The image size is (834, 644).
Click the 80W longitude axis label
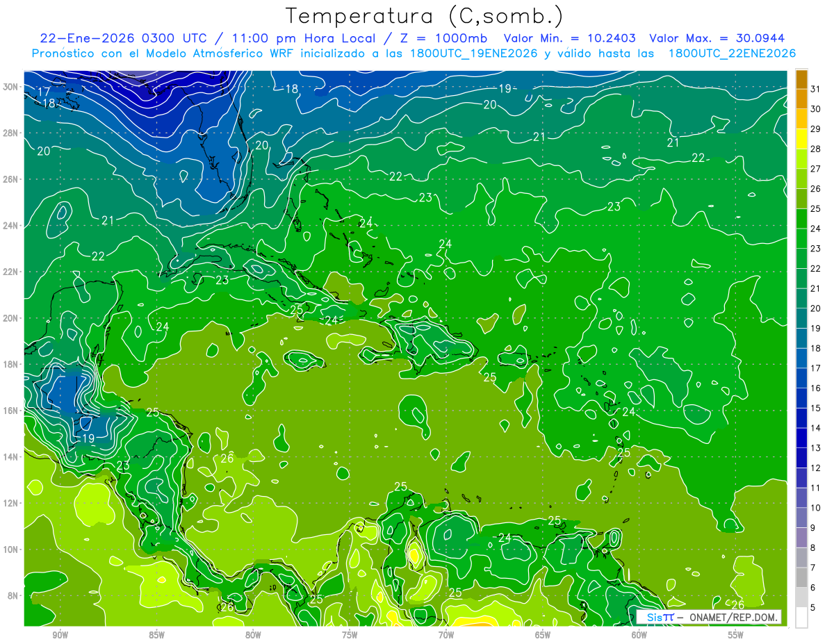click(x=253, y=635)
